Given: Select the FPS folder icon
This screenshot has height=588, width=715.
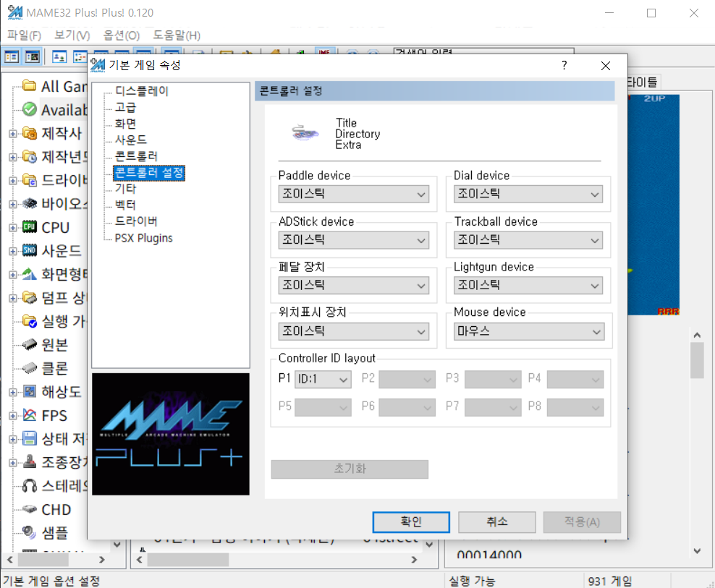Looking at the screenshot, I should [30, 415].
